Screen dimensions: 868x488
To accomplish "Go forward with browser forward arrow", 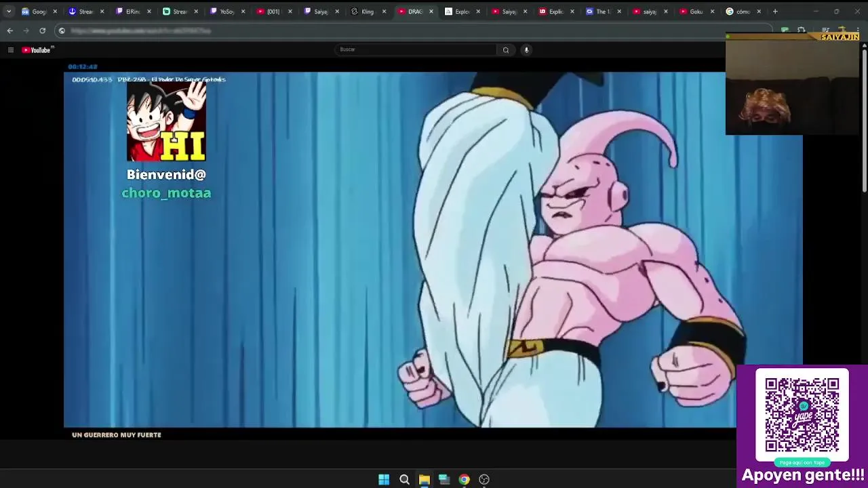I will [26, 30].
